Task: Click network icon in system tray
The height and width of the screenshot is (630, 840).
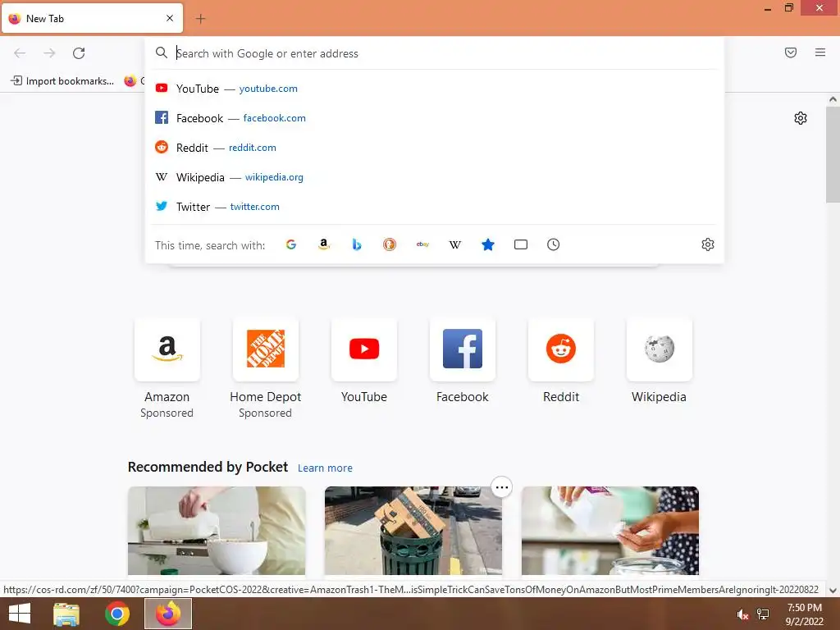Action: coord(763,614)
